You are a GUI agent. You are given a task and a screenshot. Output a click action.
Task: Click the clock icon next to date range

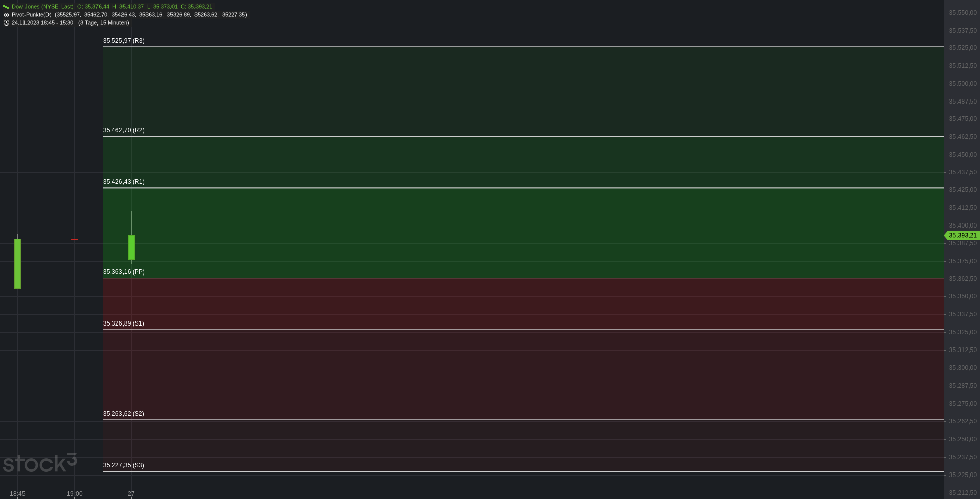(6, 23)
